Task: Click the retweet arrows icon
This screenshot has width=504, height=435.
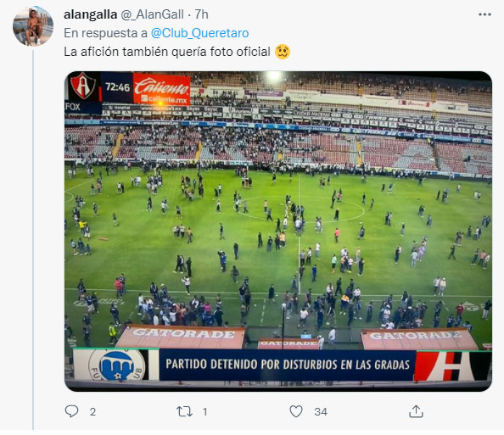Action: (x=184, y=411)
